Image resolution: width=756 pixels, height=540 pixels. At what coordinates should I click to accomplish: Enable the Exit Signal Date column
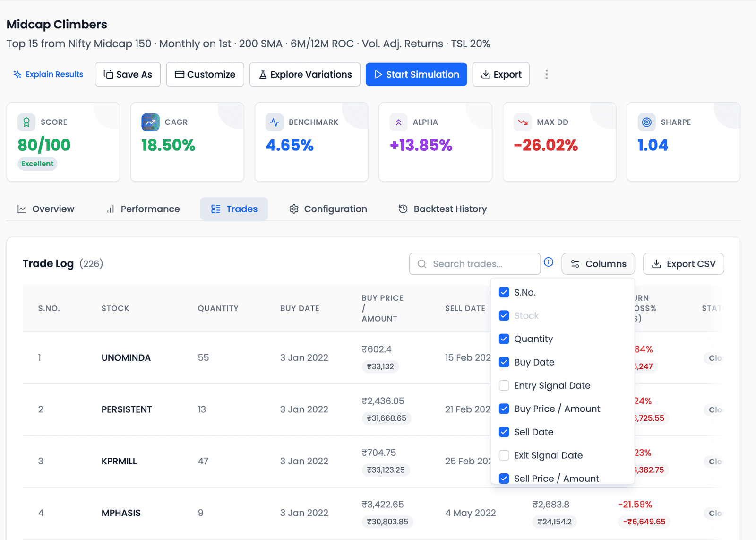(504, 455)
